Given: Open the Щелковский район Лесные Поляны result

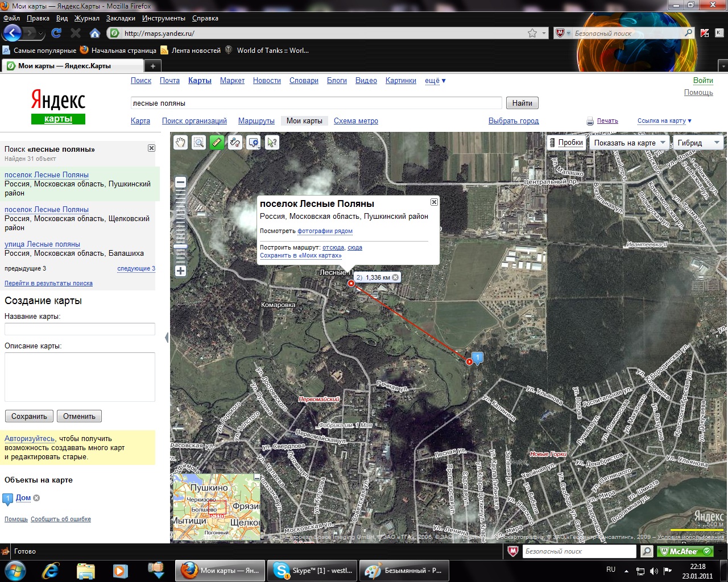Looking at the screenshot, I should pyautogui.click(x=47, y=209).
